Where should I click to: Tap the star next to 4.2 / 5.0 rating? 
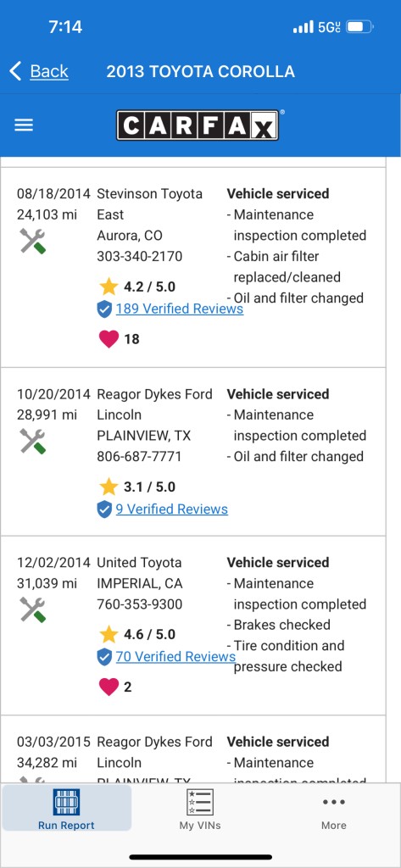click(x=109, y=287)
